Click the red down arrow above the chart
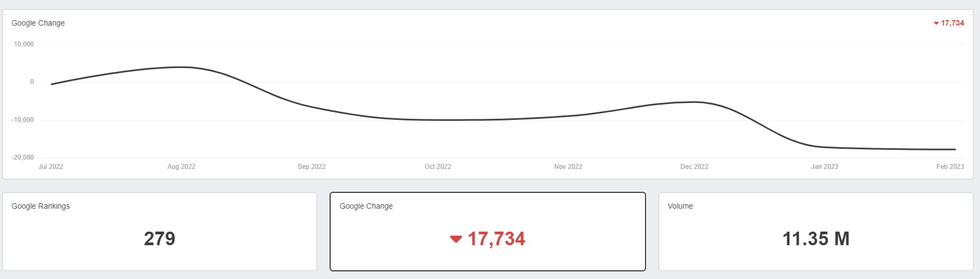The image size is (980, 279). click(936, 23)
